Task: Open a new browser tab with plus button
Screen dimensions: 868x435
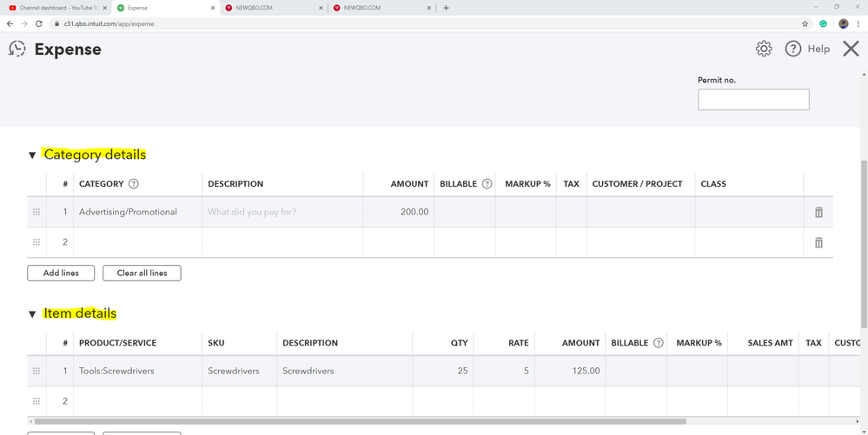Action: (447, 8)
